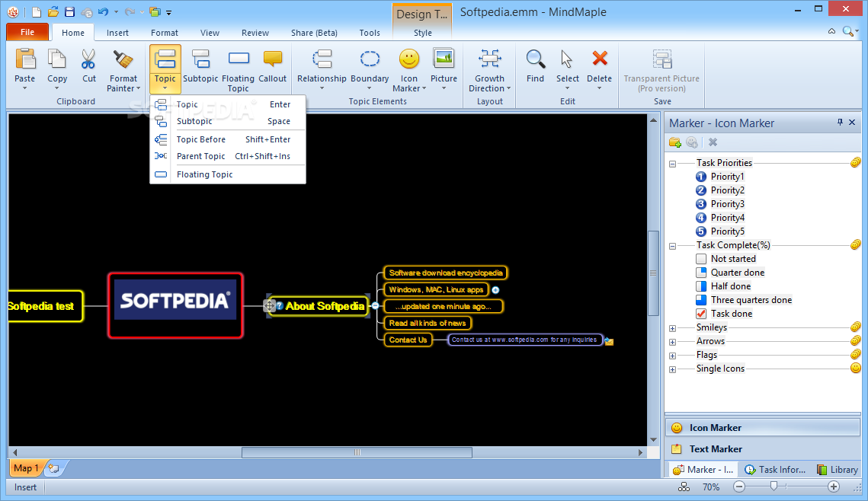Apply the Priority5 marker
868x501 pixels.
click(719, 231)
